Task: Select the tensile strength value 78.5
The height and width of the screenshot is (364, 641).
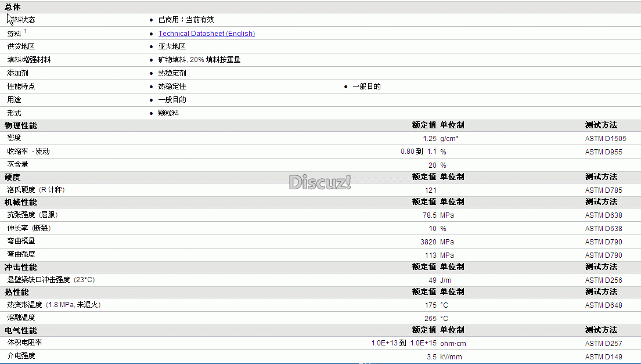Action: (430, 215)
